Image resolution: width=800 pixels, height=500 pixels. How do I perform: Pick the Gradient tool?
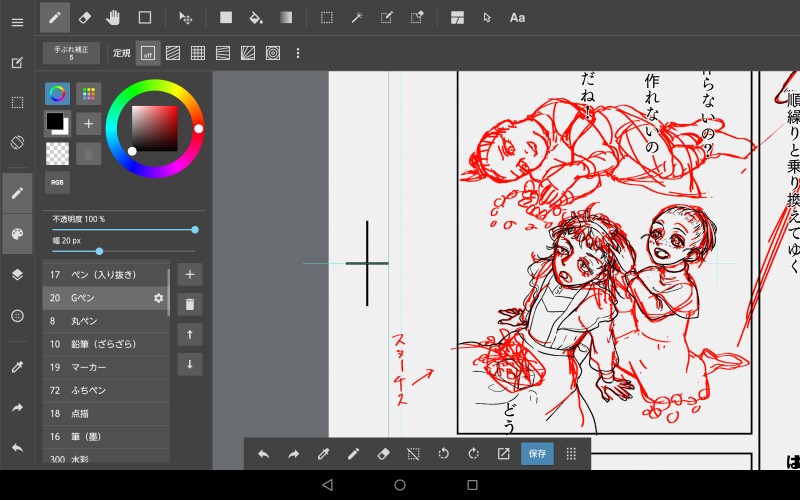point(286,17)
